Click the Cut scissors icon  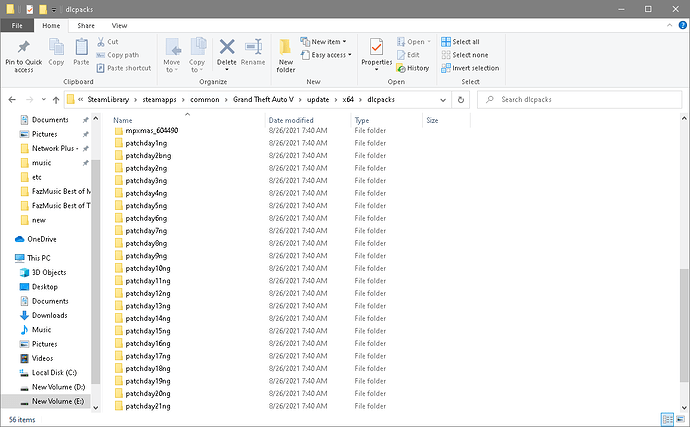[101, 42]
